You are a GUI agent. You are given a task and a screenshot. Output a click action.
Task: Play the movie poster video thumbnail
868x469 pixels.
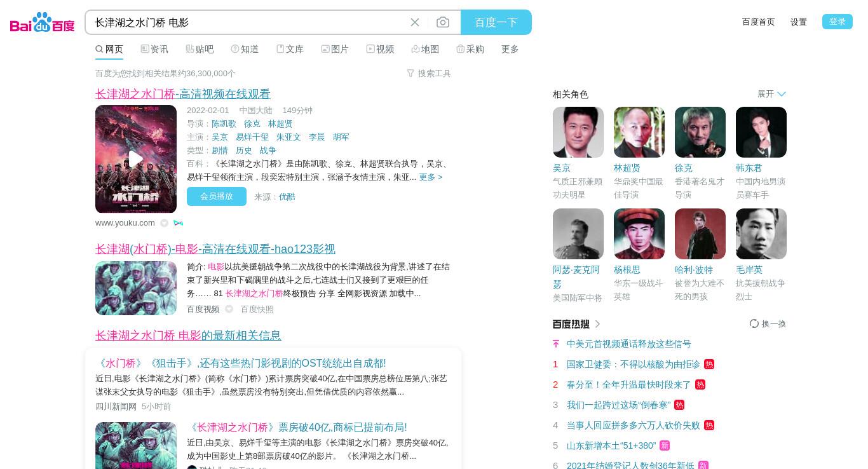tap(136, 159)
